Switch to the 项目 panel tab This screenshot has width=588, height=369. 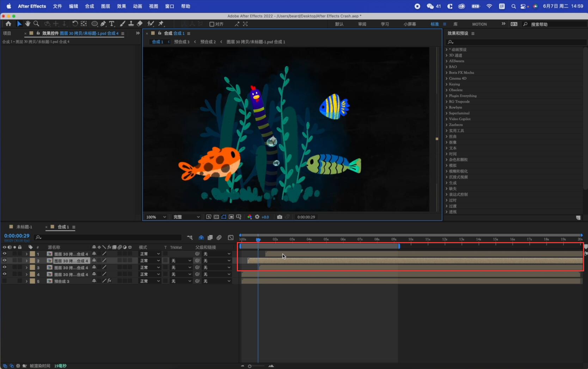[x=7, y=33]
